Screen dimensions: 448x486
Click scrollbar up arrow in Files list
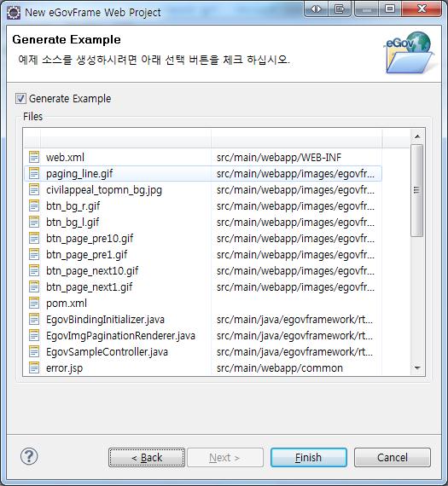tap(417, 136)
